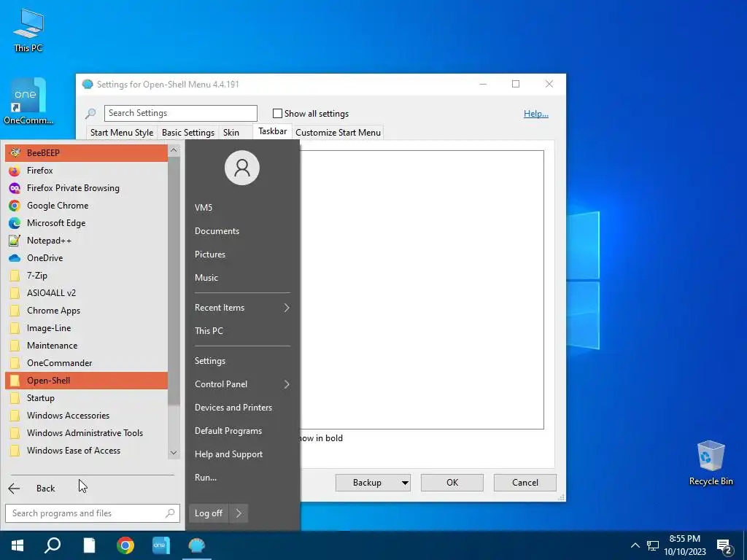This screenshot has height=560, width=747.
Task: Open Chrome from the taskbar
Action: click(125, 545)
